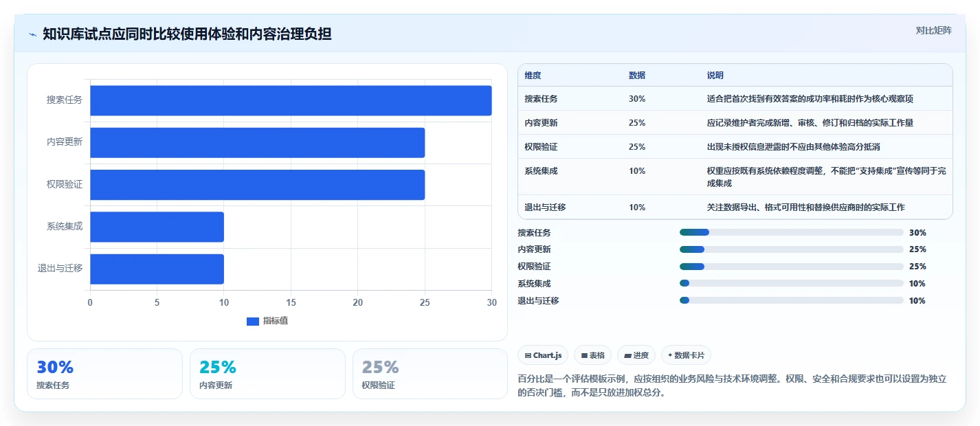Click the 权限验证 cell in the table

(541, 147)
